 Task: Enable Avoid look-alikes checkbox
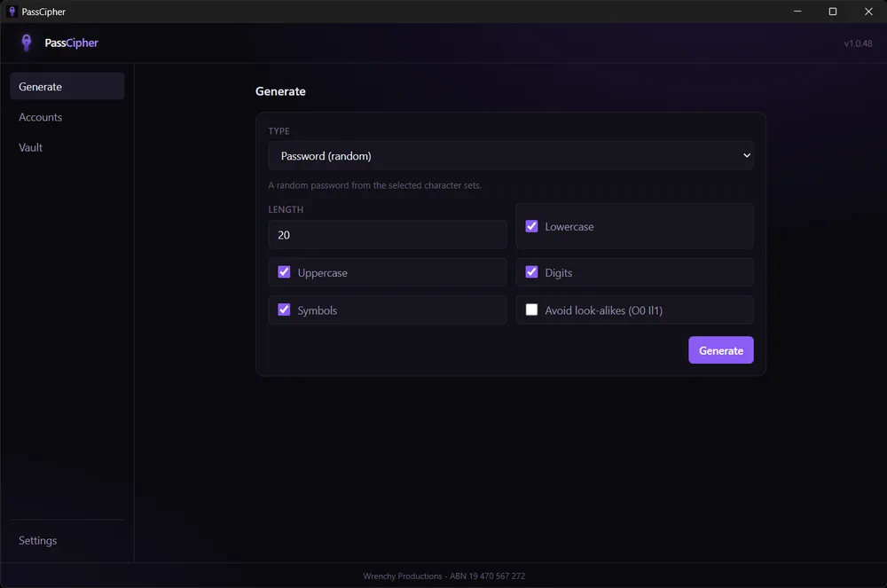531,310
